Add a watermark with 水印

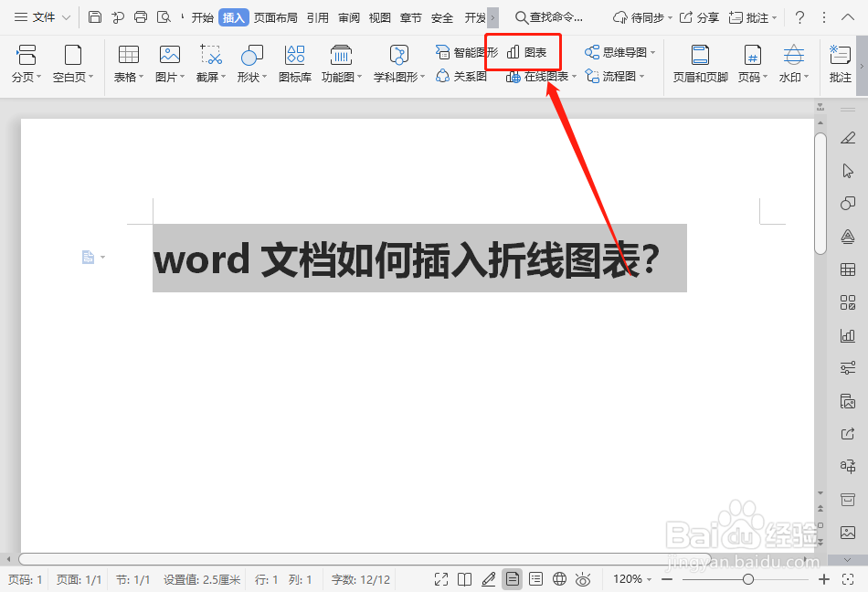794,64
